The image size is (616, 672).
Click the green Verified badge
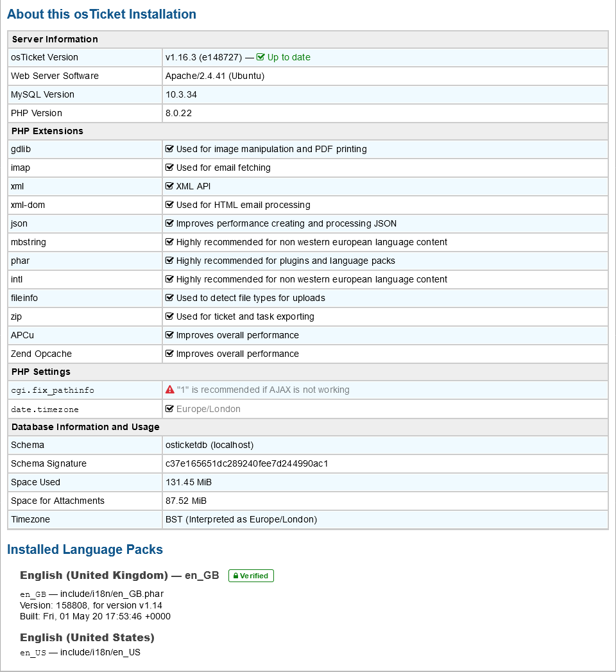(251, 576)
